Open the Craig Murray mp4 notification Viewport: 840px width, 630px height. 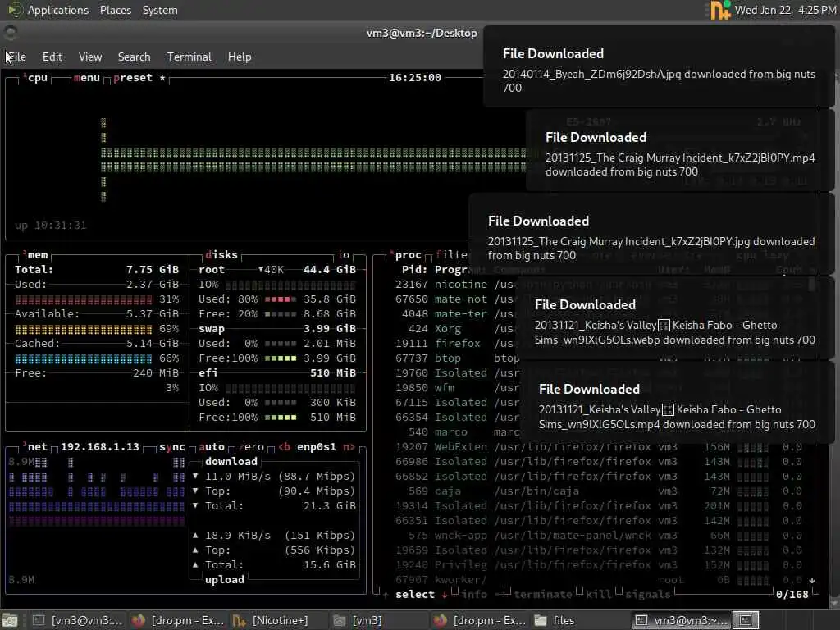pos(680,151)
